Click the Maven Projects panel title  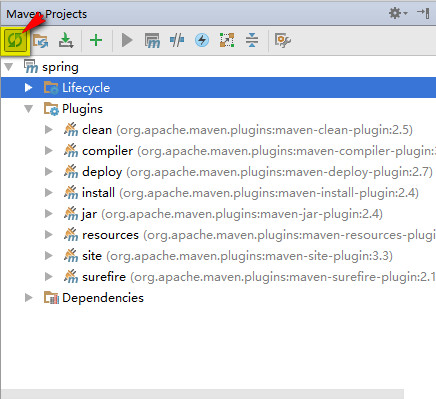click(x=47, y=14)
